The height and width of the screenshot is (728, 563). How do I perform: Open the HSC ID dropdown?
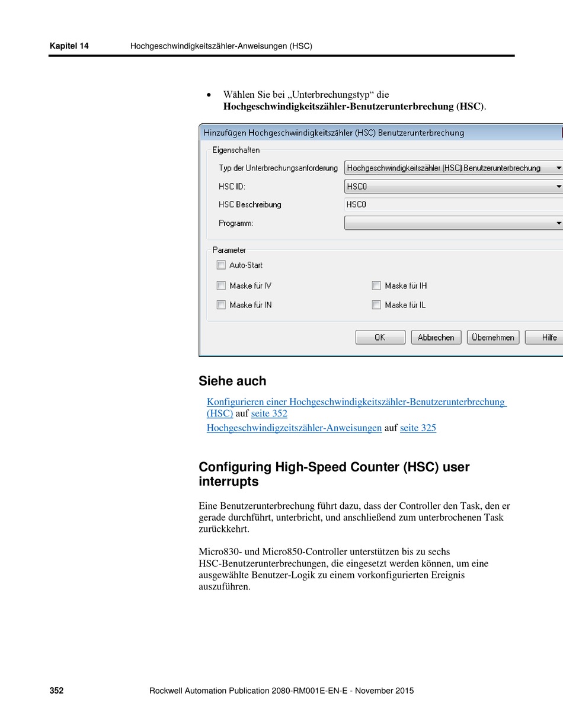coord(453,187)
